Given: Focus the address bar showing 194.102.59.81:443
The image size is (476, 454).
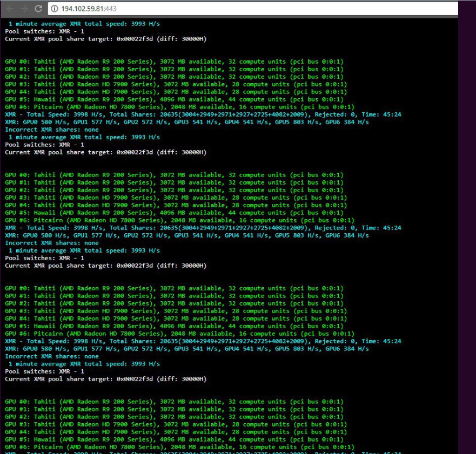Looking at the screenshot, I should click(x=253, y=9).
